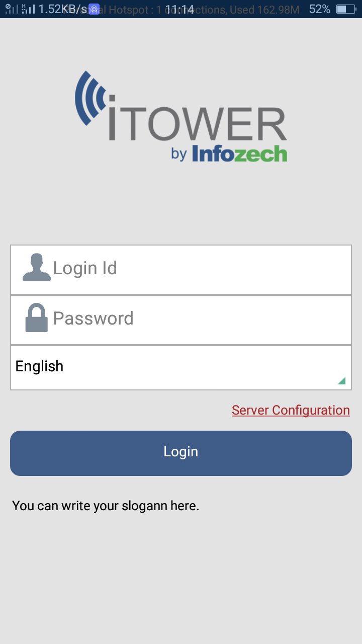Screen dimensions: 362x644
Task: Open the English language dropdown
Action: (181, 367)
